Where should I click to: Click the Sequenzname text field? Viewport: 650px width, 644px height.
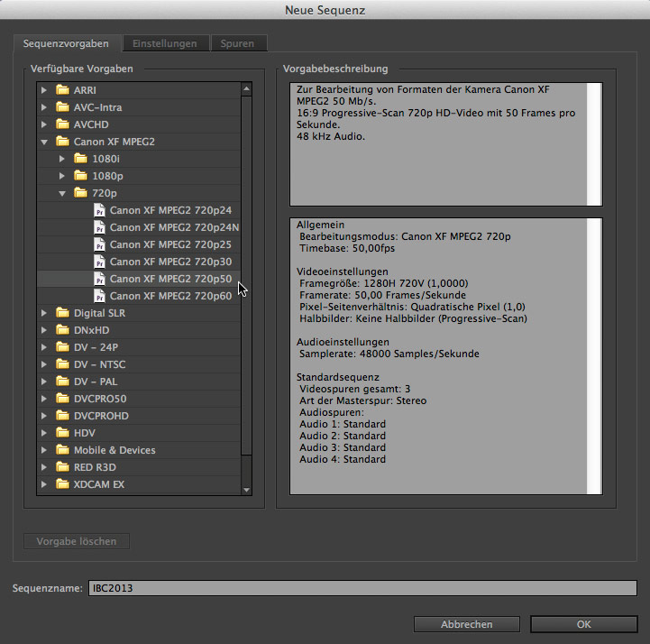pos(362,588)
